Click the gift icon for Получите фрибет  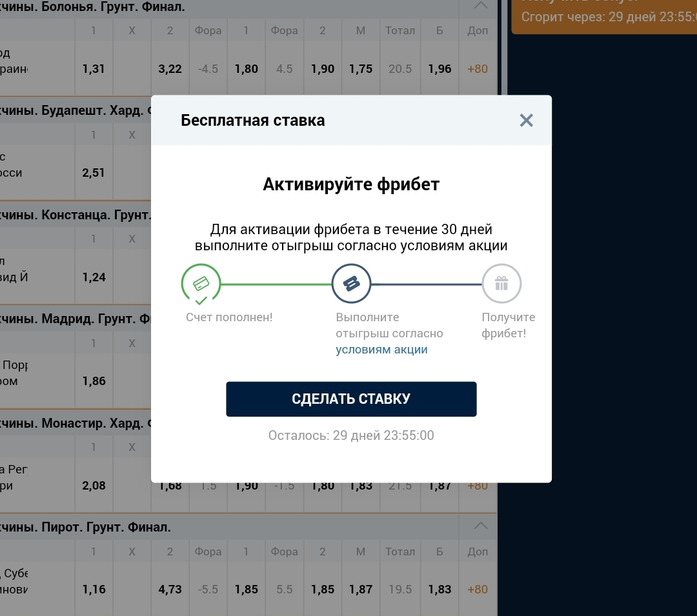tap(501, 284)
